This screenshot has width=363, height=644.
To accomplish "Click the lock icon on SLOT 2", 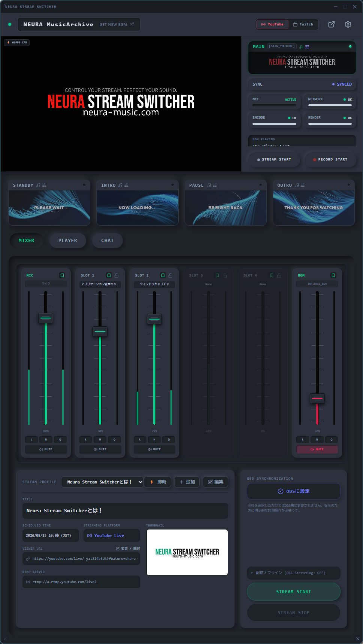I will pyautogui.click(x=170, y=275).
